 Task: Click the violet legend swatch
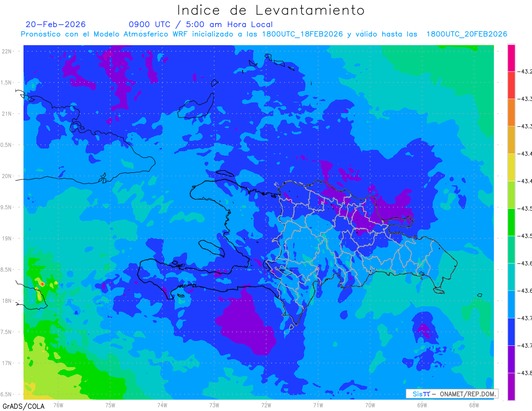click(511, 359)
